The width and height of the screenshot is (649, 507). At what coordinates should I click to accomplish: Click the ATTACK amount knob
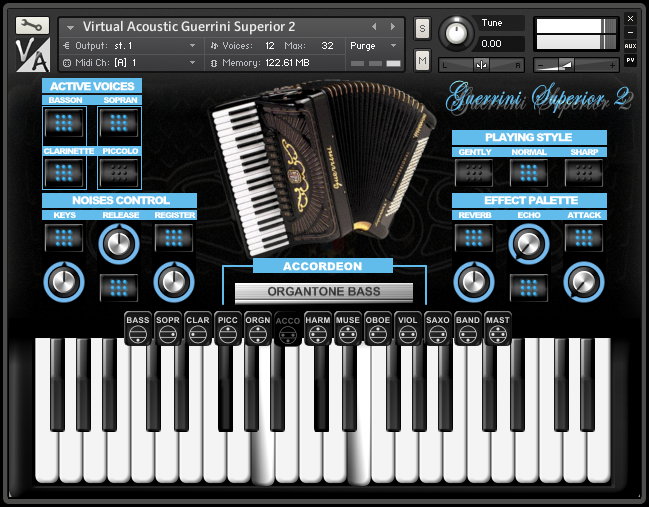pos(584,282)
